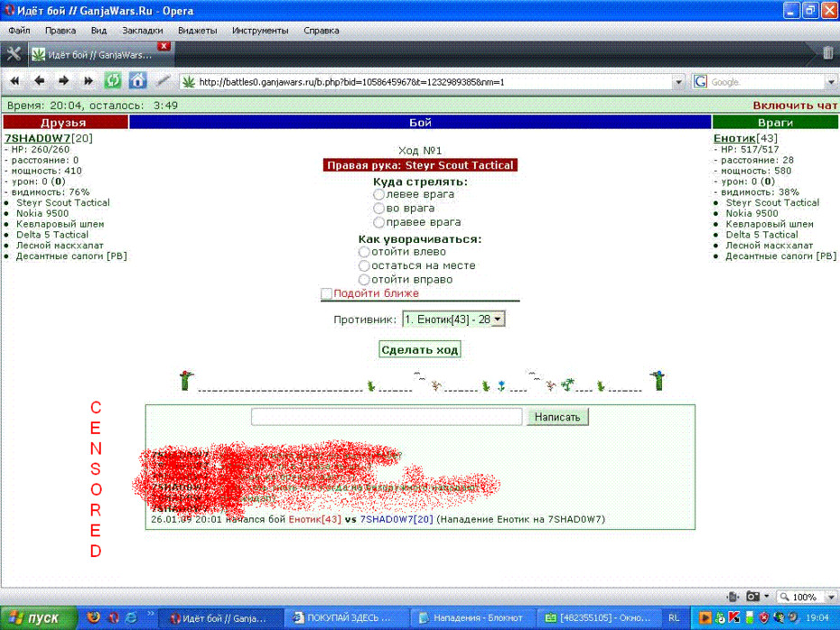Viewport: 840px width, 630px height.
Task: Open the Виджеты menu
Action: 197,31
